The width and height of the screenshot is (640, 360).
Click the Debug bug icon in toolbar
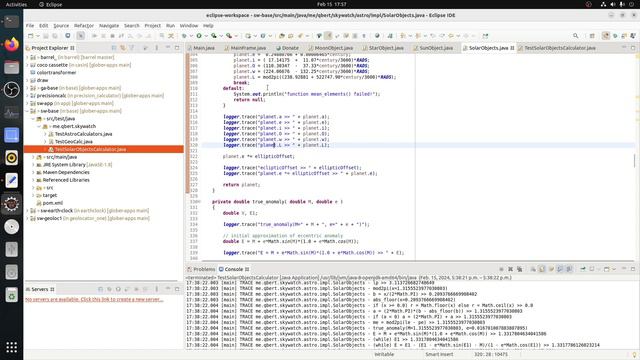(x=184, y=36)
